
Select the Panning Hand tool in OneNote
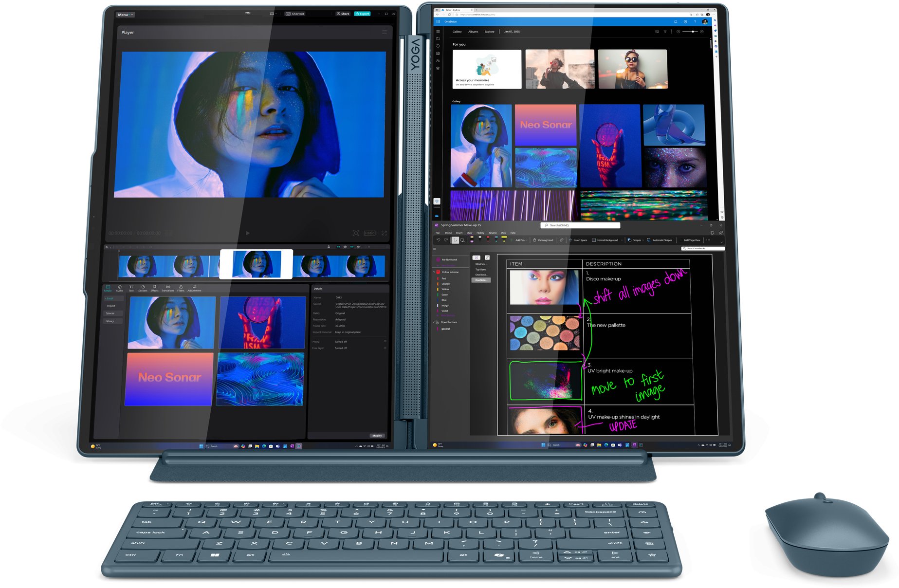pyautogui.click(x=543, y=240)
